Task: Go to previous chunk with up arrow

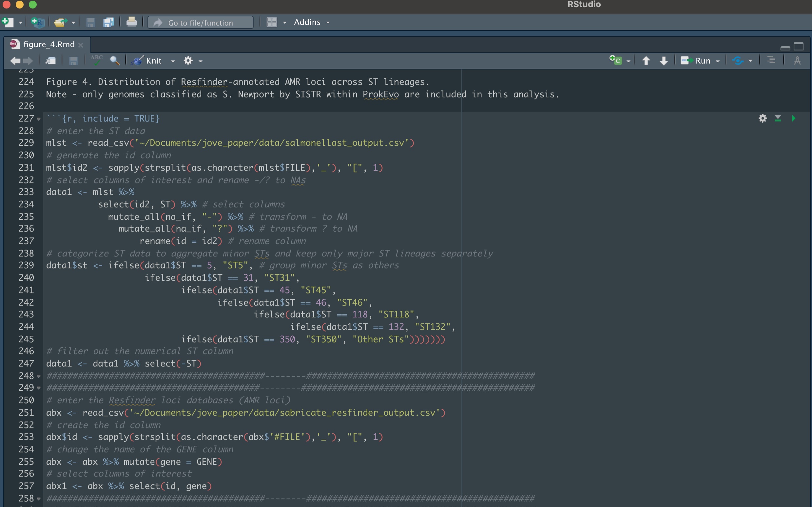Action: click(646, 61)
